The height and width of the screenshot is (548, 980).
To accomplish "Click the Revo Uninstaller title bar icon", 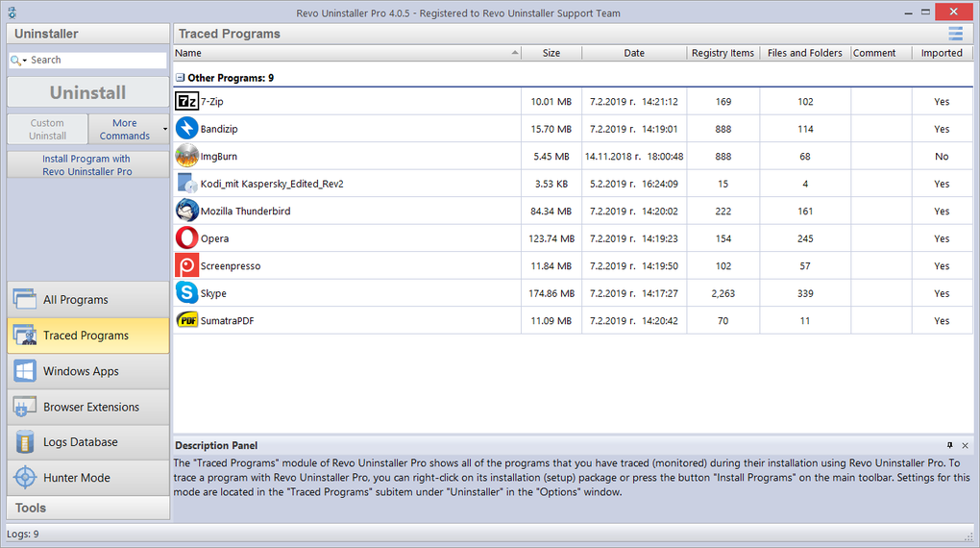I will coord(12,12).
